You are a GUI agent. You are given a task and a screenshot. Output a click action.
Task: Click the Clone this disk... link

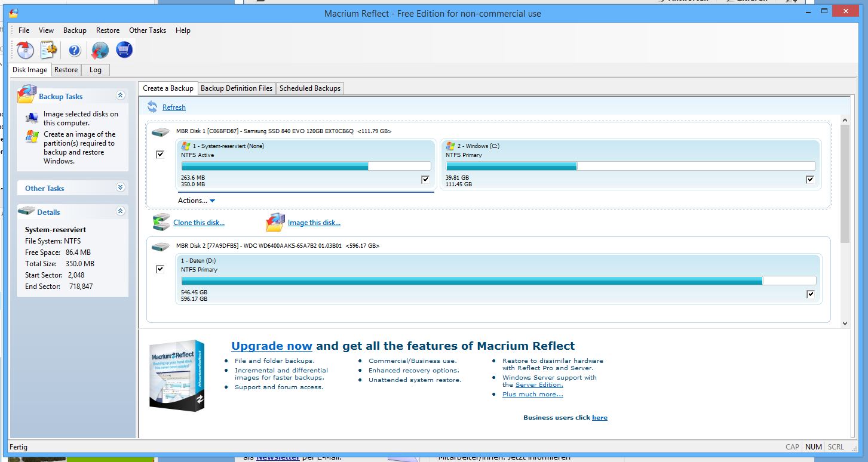coord(199,223)
